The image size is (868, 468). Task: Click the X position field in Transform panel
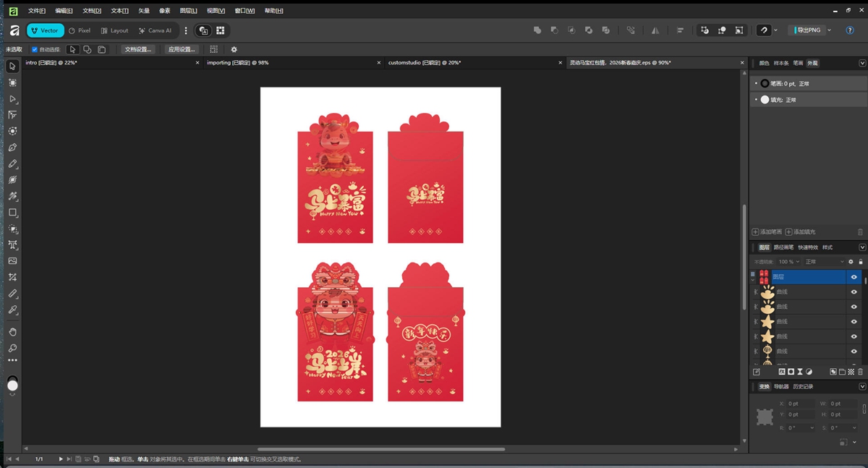(801, 404)
